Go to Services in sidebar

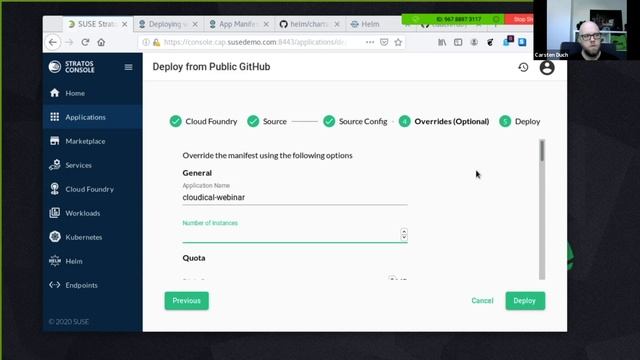[x=92, y=165]
